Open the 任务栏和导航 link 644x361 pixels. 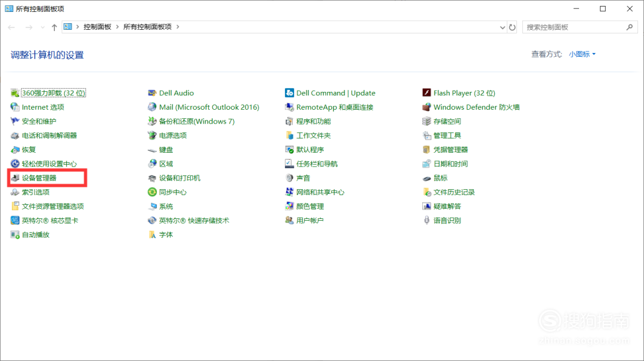[x=317, y=163]
